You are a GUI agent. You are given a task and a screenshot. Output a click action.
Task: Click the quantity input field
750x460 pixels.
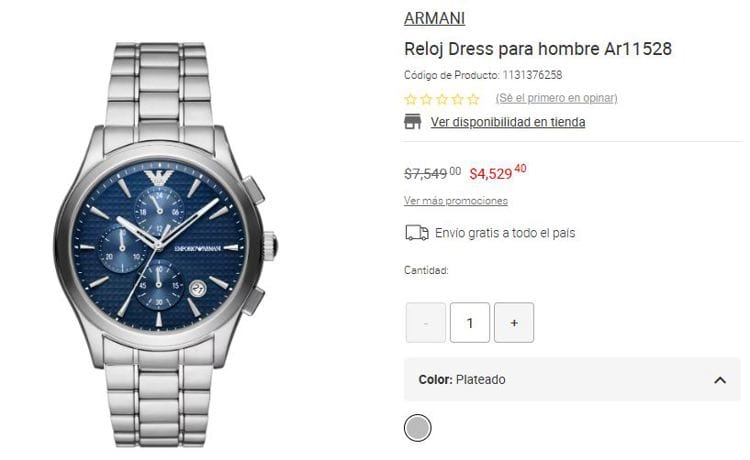coord(470,323)
